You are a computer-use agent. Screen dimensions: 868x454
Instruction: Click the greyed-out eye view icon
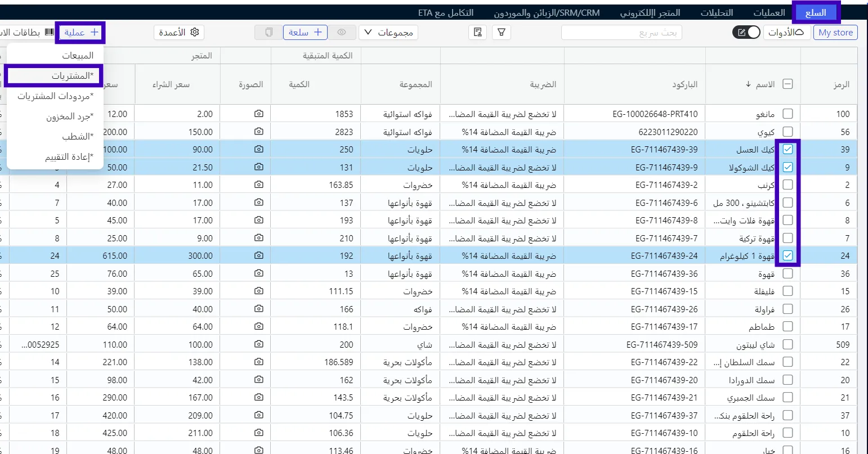[342, 33]
